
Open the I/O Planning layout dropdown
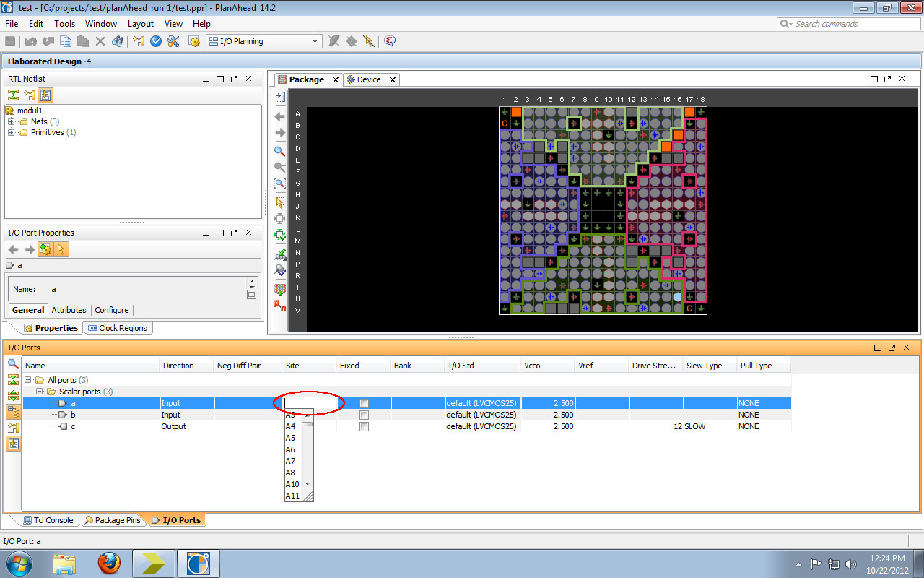[315, 41]
